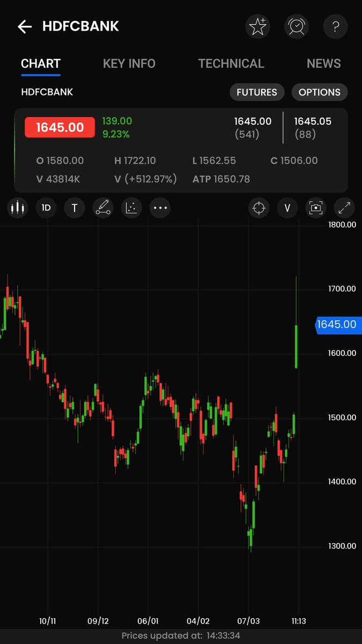
Task: Tap the previous close C 1506.00
Action: (x=294, y=160)
